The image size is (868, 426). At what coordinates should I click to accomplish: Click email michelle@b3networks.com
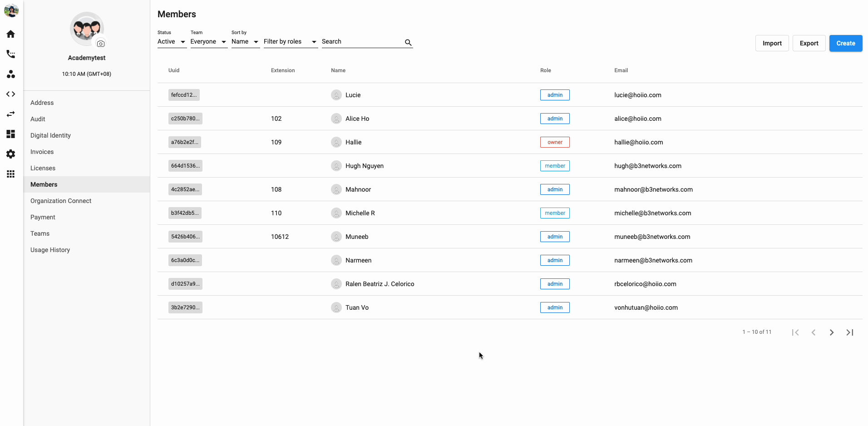click(652, 213)
